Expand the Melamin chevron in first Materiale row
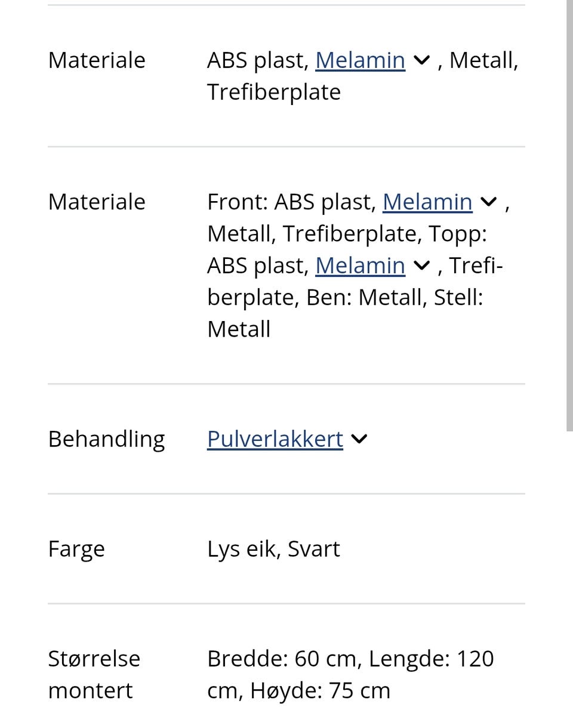 [x=421, y=60]
